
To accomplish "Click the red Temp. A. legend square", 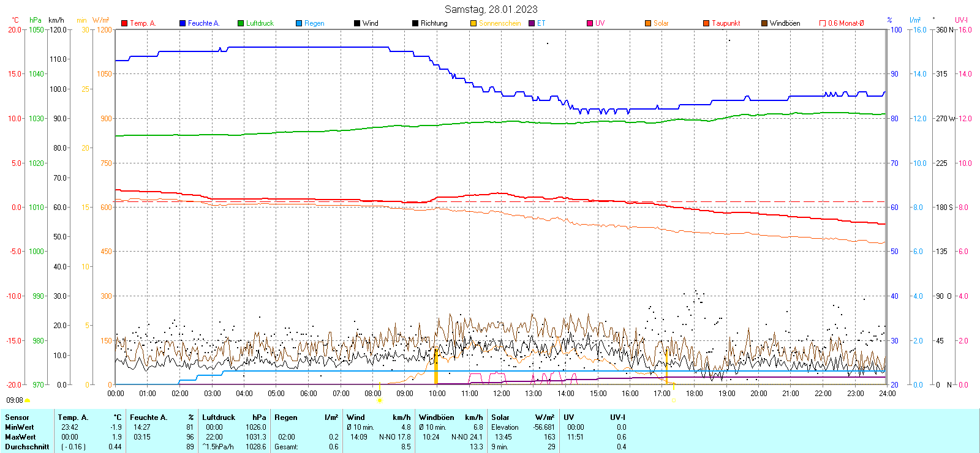I will [124, 23].
